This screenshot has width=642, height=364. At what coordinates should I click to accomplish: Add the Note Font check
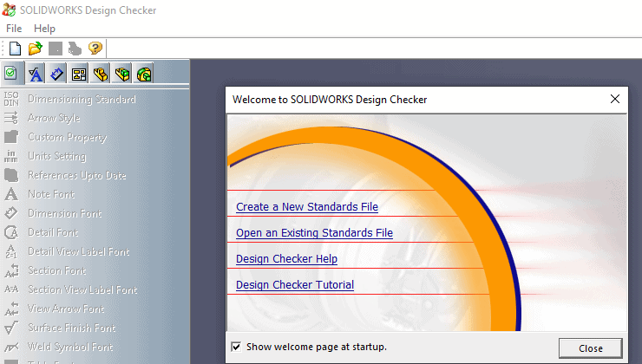pyautogui.click(x=40, y=194)
